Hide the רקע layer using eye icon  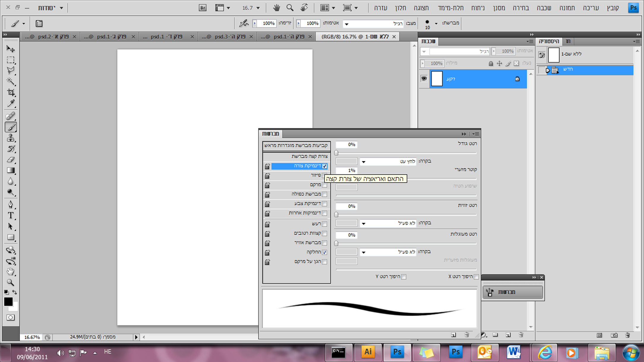[424, 79]
